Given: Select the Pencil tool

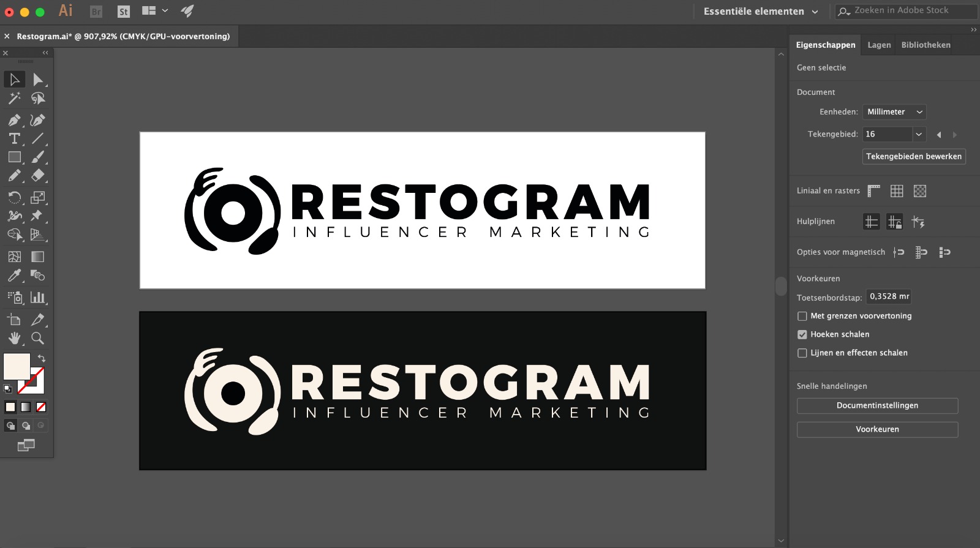Looking at the screenshot, I should pyautogui.click(x=15, y=176).
